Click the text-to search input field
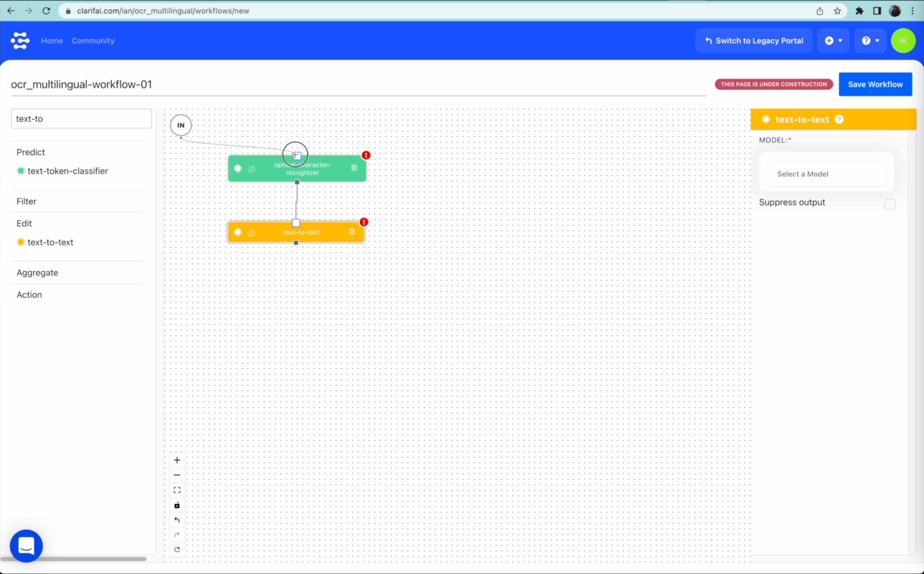The width and height of the screenshot is (924, 574). [x=81, y=119]
